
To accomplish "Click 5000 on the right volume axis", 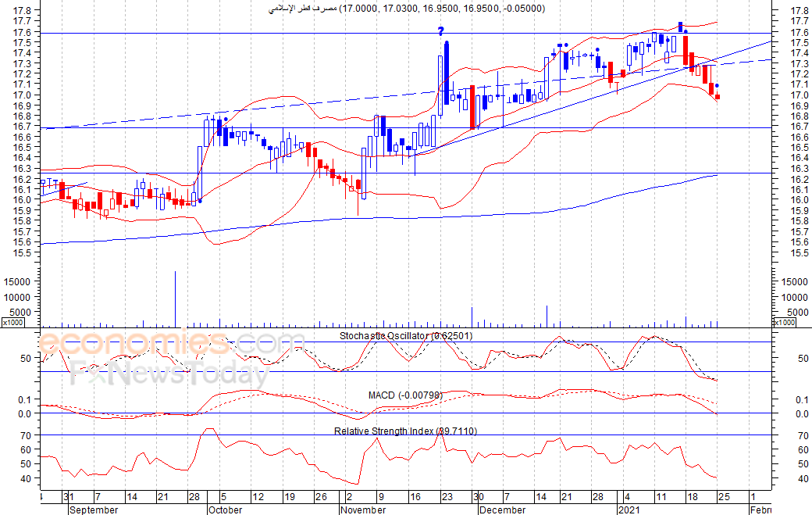I will coord(797,313).
